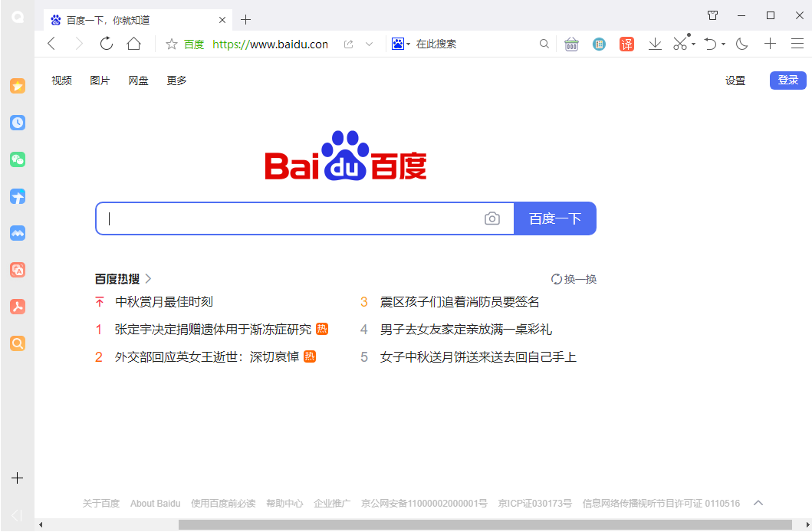Viewport: 812px width, 532px height.
Task: Toggle night mode moon icon
Action: coord(742,44)
